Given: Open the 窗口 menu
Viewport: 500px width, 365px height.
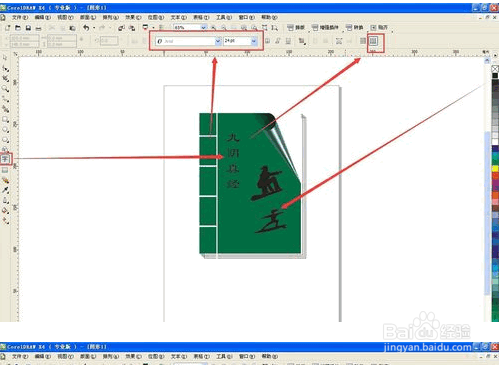Looking at the screenshot, I should point(246,17).
